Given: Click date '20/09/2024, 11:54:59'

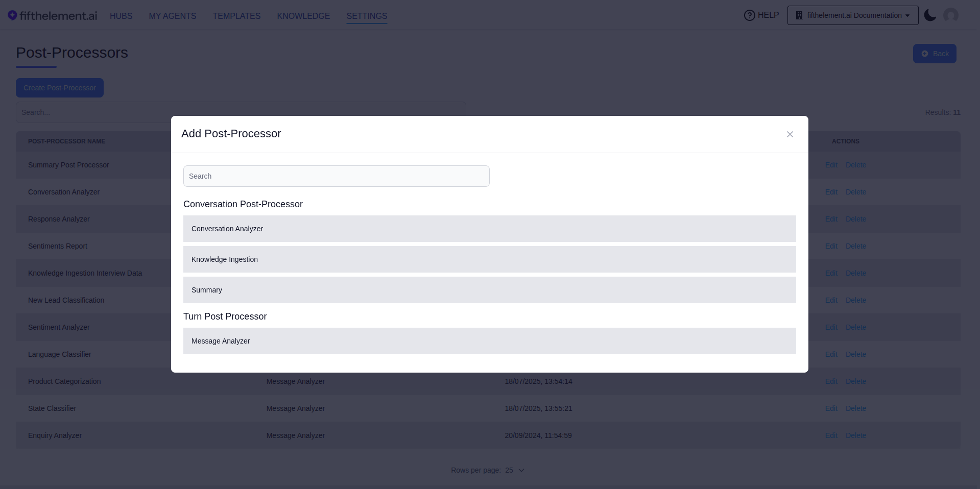Looking at the screenshot, I should 538,435.
